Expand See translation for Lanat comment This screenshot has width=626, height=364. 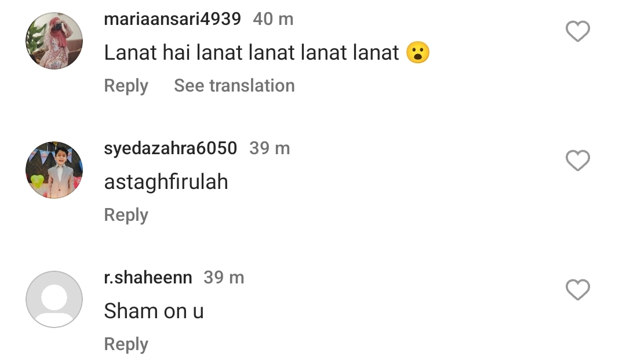234,86
